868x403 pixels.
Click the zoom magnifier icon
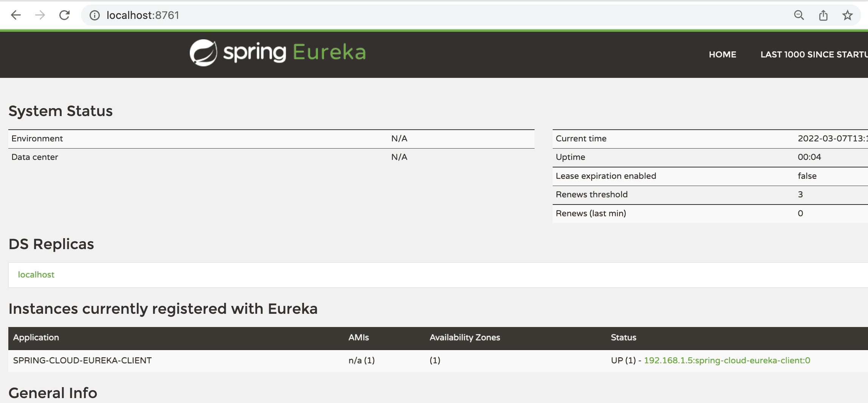pyautogui.click(x=799, y=15)
